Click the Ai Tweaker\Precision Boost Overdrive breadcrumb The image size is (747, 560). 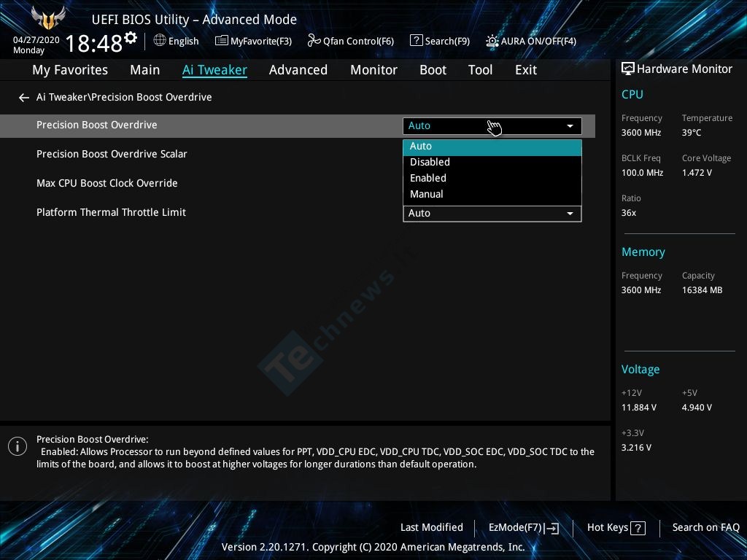tap(124, 97)
